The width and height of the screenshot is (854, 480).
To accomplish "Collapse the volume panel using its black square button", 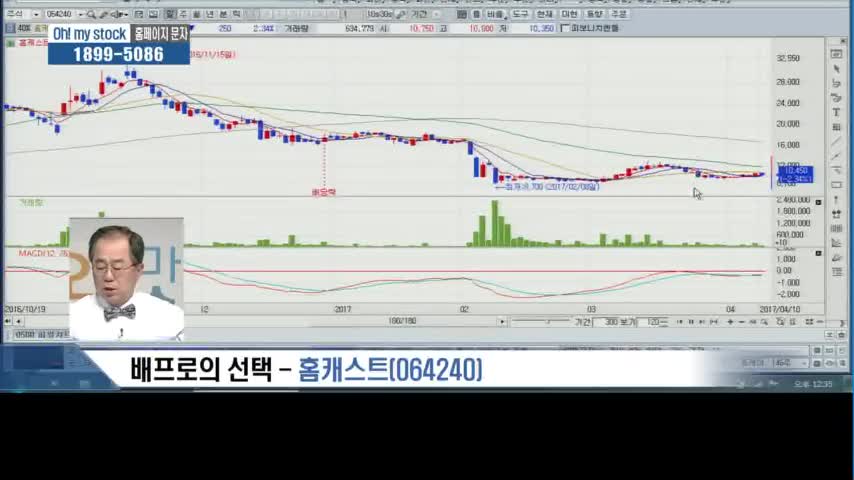I will (818, 202).
